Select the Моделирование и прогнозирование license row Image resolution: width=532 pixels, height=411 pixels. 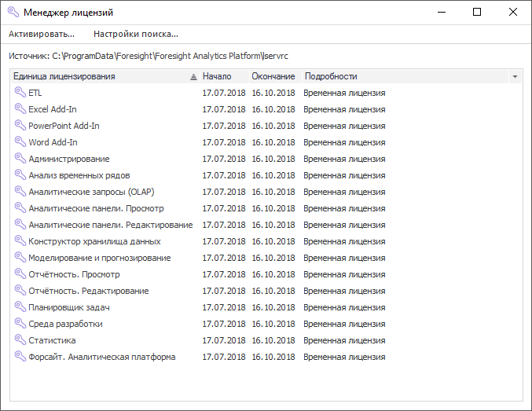click(x=99, y=258)
